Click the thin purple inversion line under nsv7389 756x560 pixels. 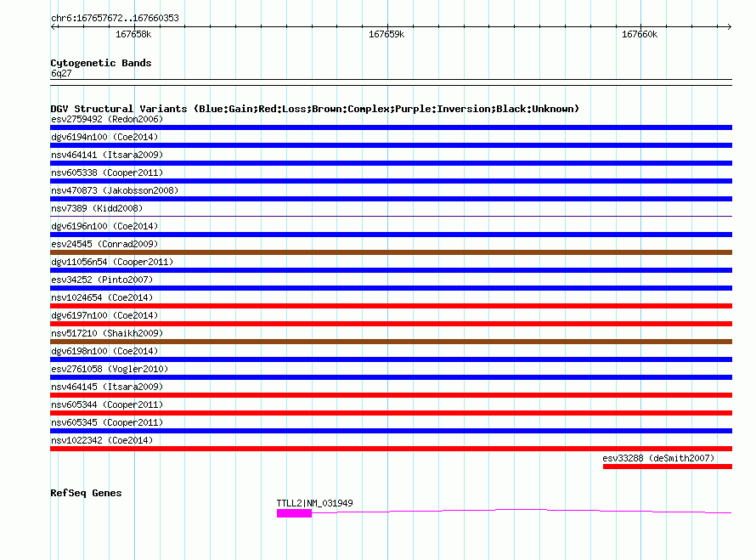(x=391, y=216)
